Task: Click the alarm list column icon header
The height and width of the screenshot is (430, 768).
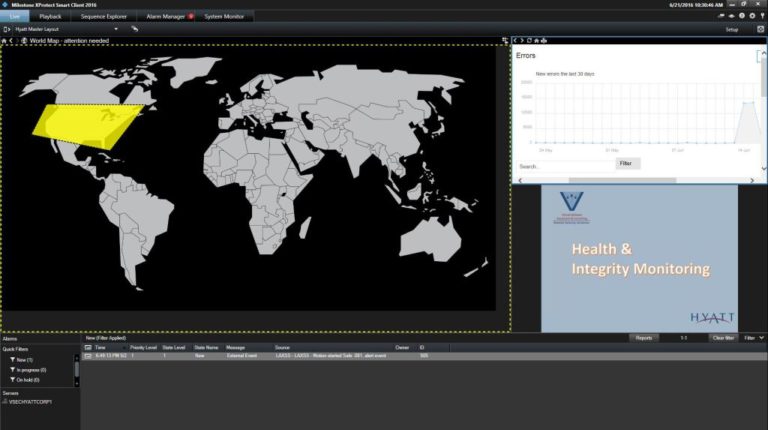Action: (88, 348)
